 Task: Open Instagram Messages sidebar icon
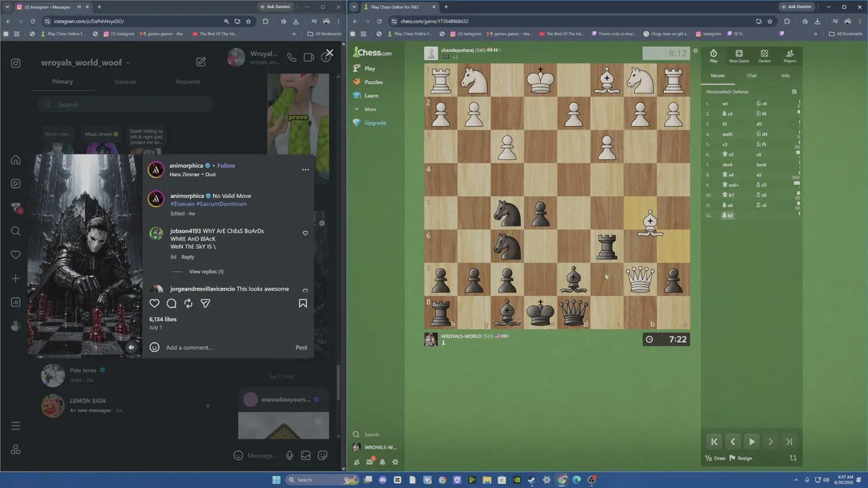point(16,207)
